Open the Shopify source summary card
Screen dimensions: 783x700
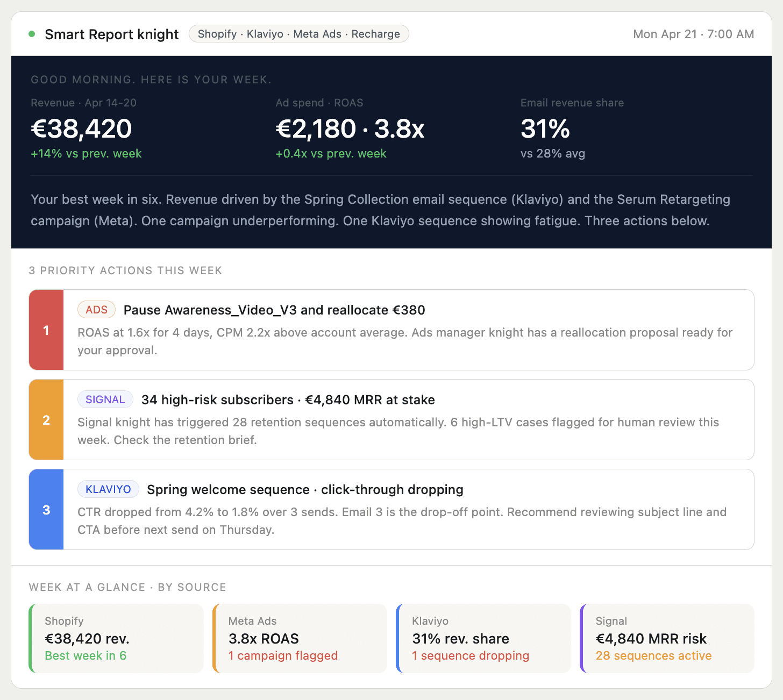116,639
